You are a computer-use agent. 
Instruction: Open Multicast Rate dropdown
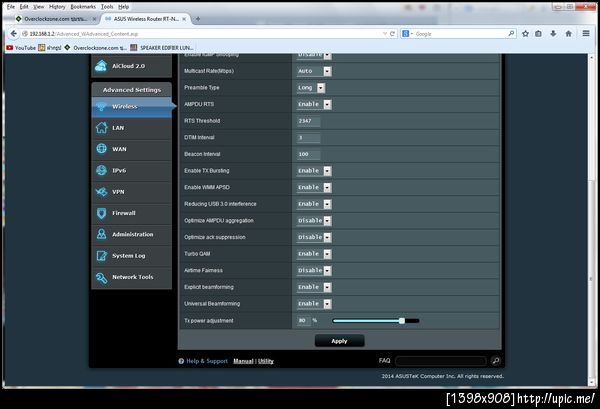click(x=314, y=71)
